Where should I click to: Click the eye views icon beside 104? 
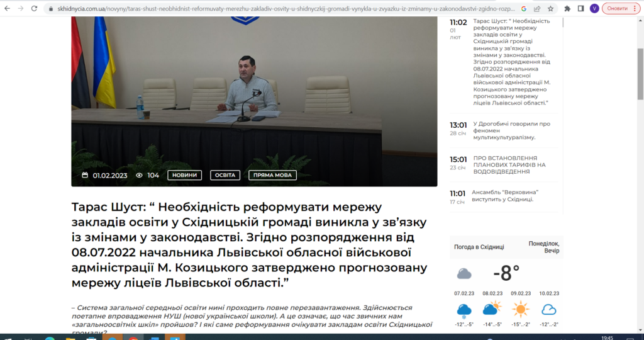[139, 175]
